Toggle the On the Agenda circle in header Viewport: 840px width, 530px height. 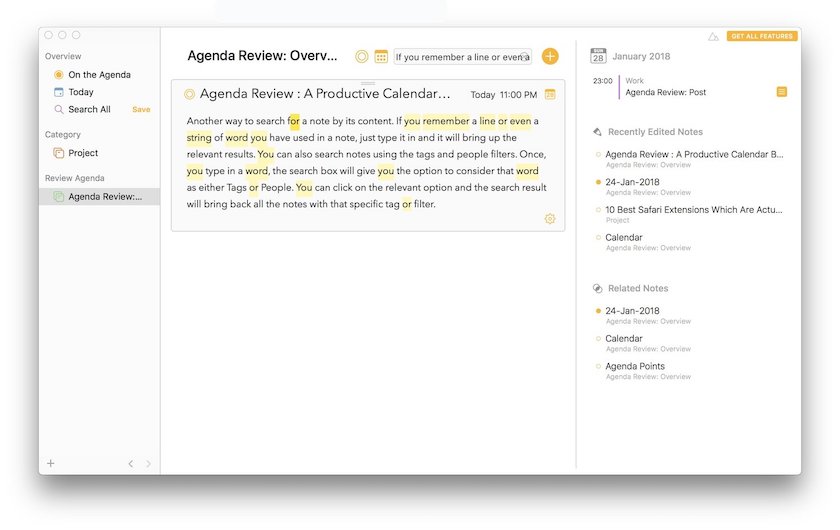[x=362, y=57]
